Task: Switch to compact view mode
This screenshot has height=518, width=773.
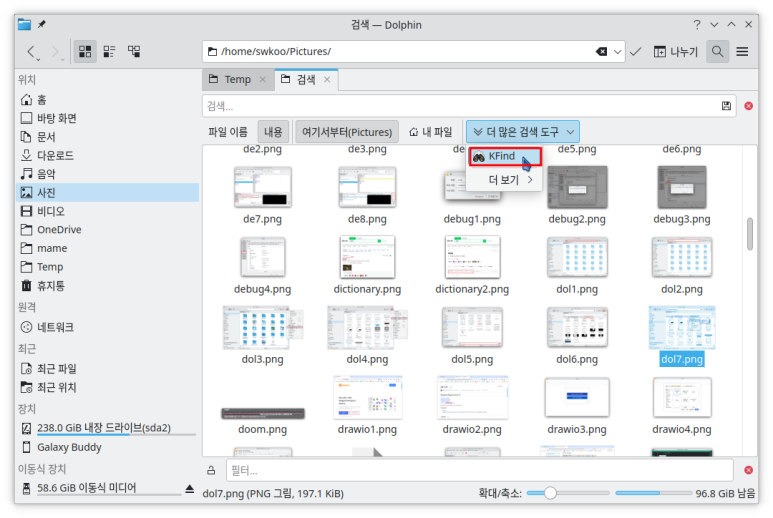Action: (x=109, y=51)
